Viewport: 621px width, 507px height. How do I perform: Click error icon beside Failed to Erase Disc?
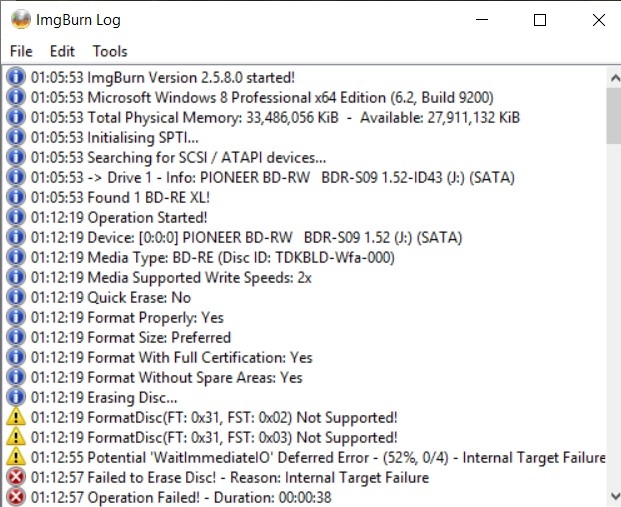[16, 477]
